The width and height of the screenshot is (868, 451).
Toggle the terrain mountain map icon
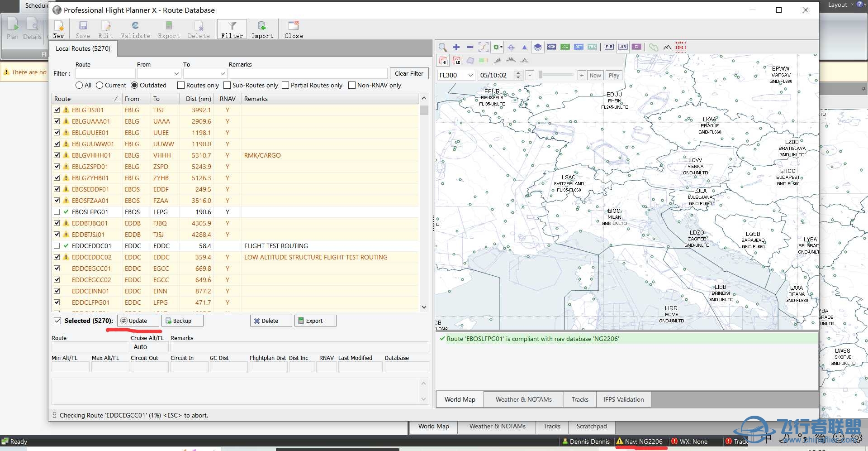click(667, 47)
